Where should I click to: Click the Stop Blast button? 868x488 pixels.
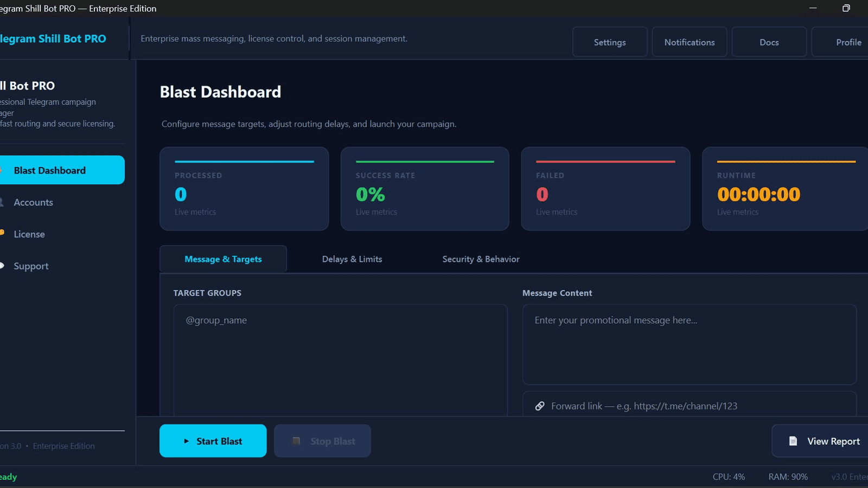pyautogui.click(x=322, y=441)
